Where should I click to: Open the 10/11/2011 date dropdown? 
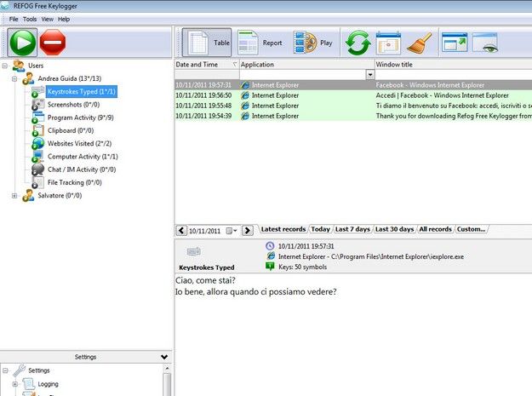tap(232, 231)
